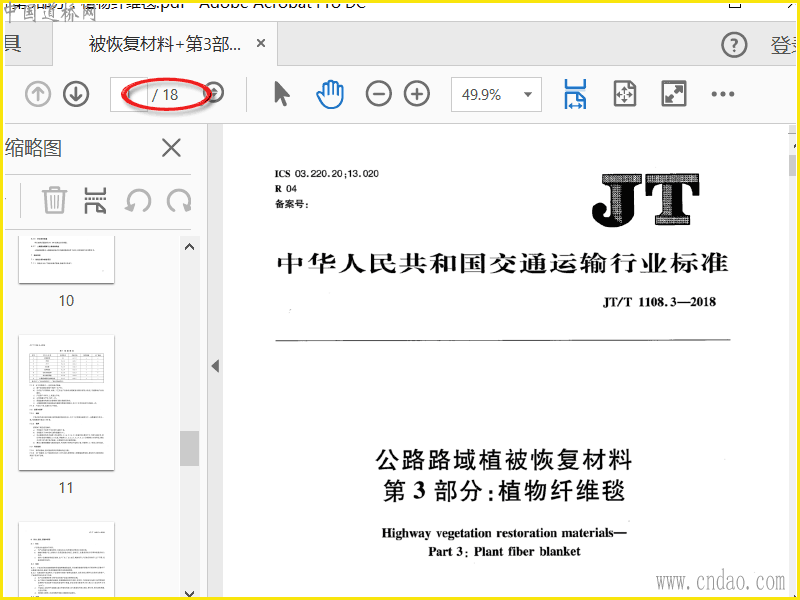800x600 pixels.
Task: Close the thumbnails panel
Action: pyautogui.click(x=171, y=148)
